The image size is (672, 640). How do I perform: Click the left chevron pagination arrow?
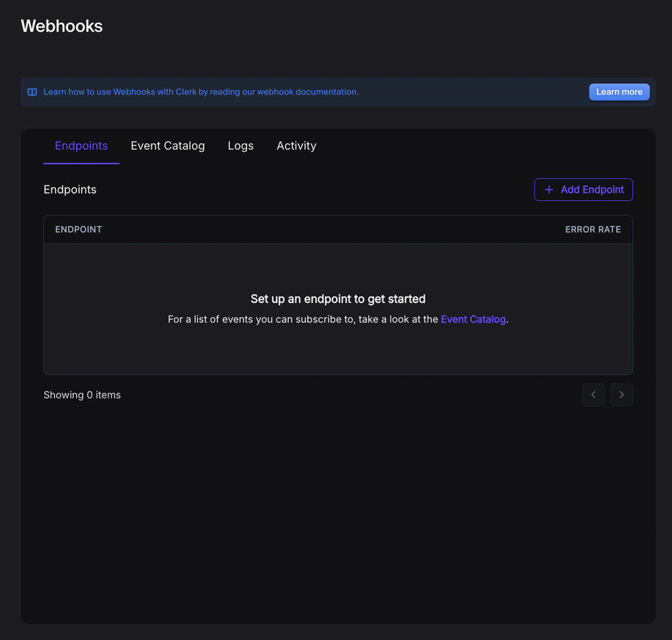[x=593, y=395]
